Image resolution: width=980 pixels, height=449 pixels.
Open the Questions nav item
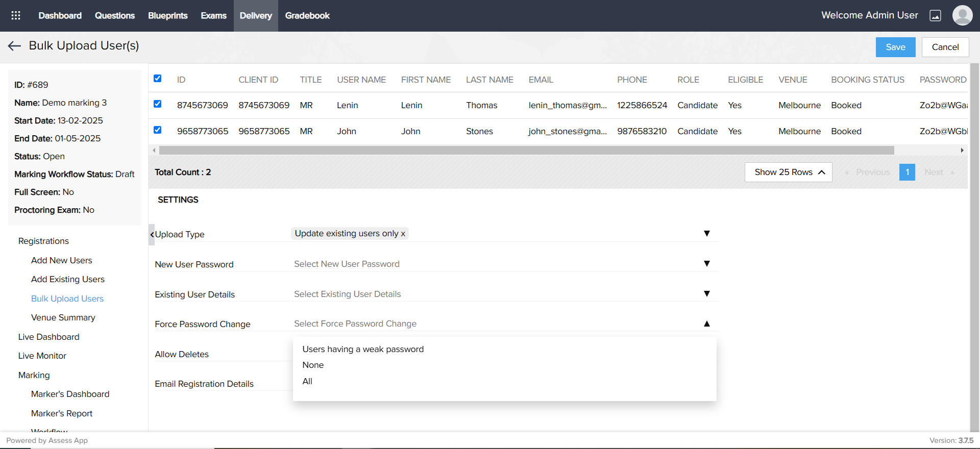[115, 16]
